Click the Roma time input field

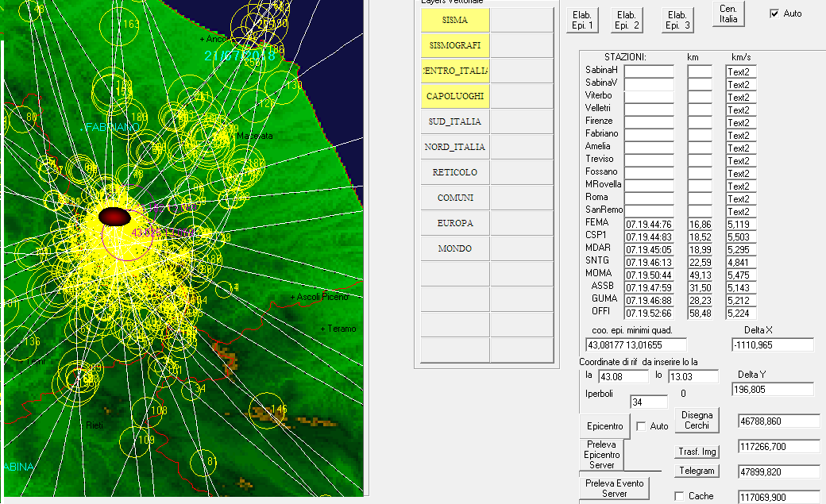coord(649,198)
